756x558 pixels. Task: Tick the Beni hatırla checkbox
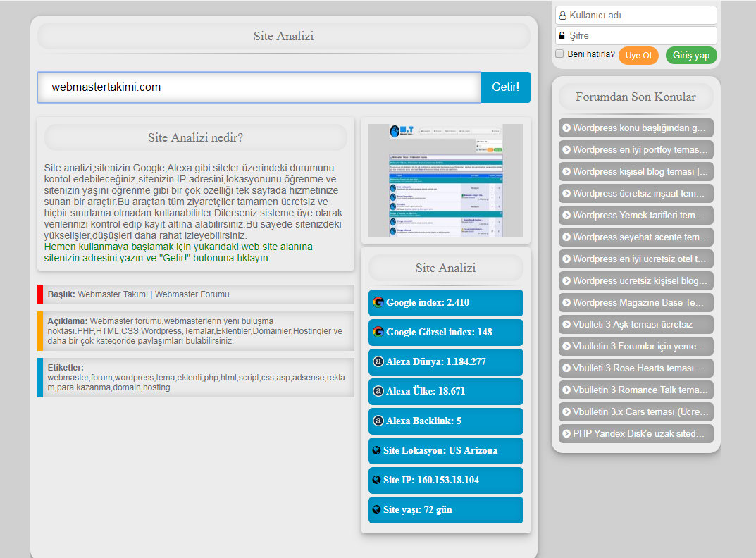tap(559, 54)
